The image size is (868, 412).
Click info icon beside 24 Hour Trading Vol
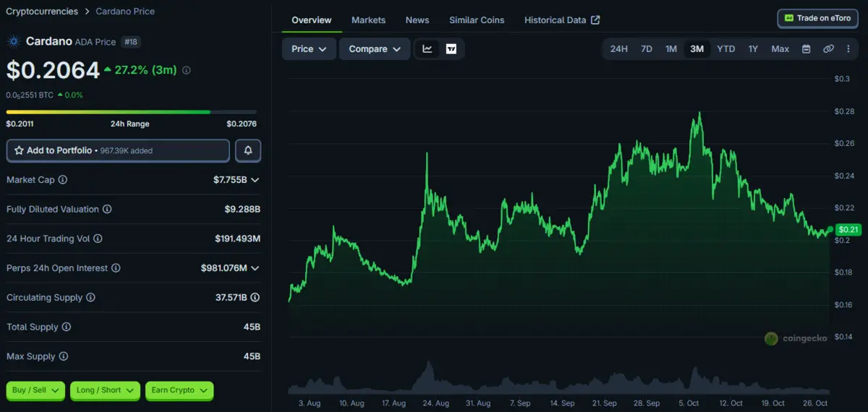(x=98, y=239)
